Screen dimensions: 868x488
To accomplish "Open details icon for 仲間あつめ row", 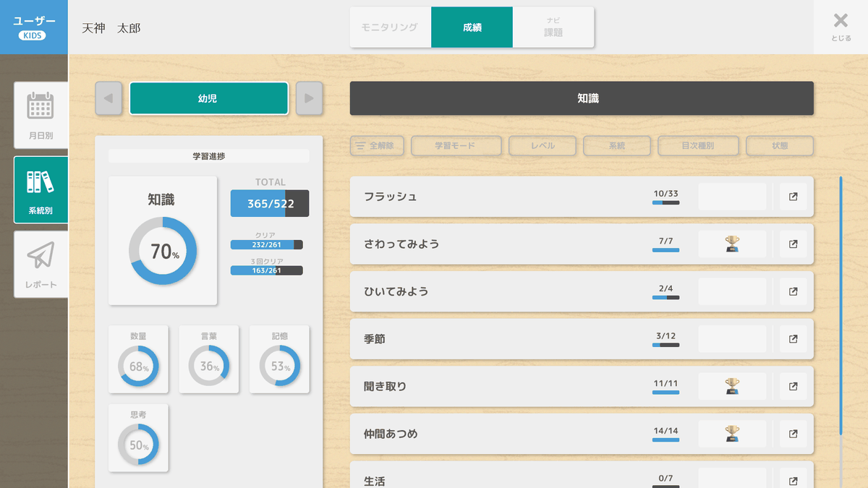I will point(793,434).
